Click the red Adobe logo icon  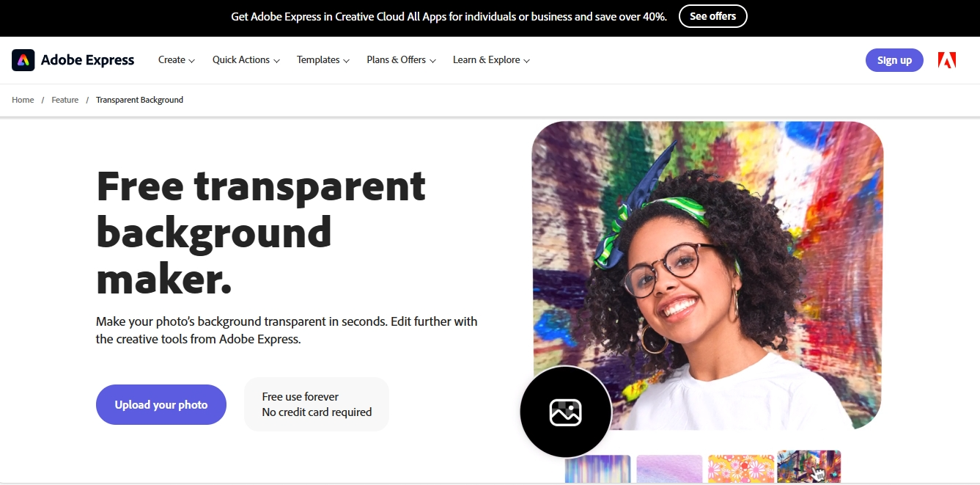(x=946, y=60)
